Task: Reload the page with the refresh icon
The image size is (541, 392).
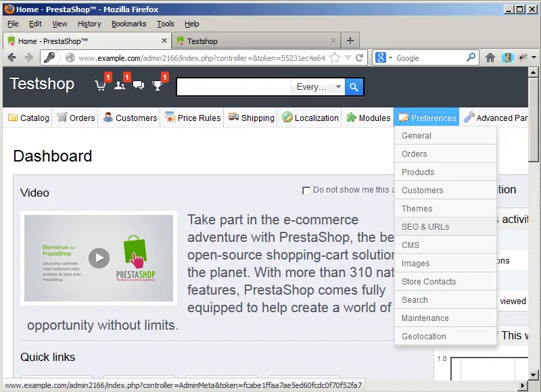Action: click(x=360, y=57)
